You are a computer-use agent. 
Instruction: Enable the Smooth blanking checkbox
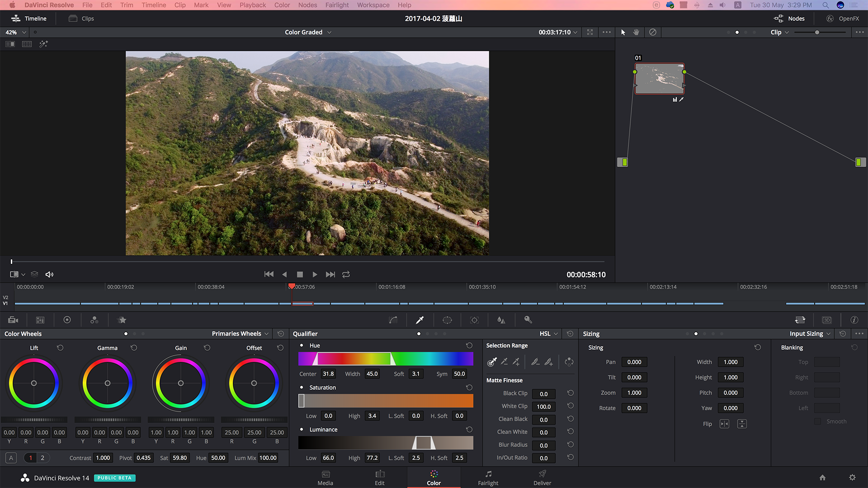pyautogui.click(x=817, y=421)
